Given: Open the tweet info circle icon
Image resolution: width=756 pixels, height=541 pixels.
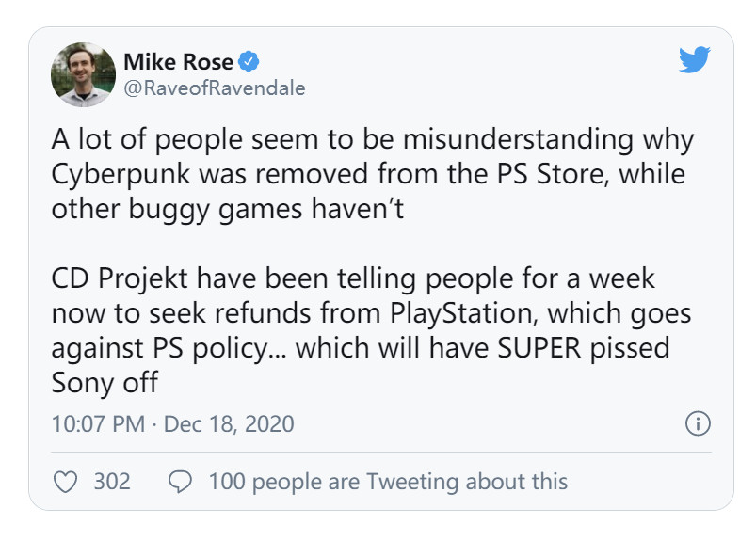Looking at the screenshot, I should [x=698, y=423].
